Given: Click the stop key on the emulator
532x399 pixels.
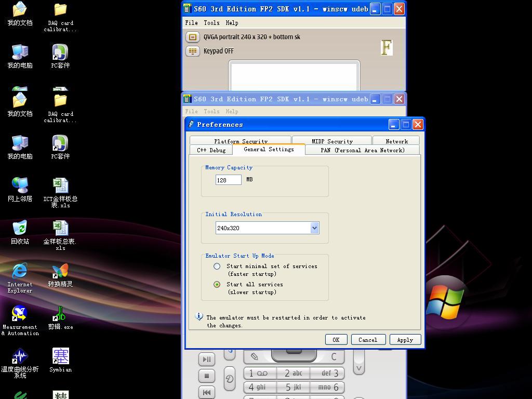Looking at the screenshot, I should point(207,376).
